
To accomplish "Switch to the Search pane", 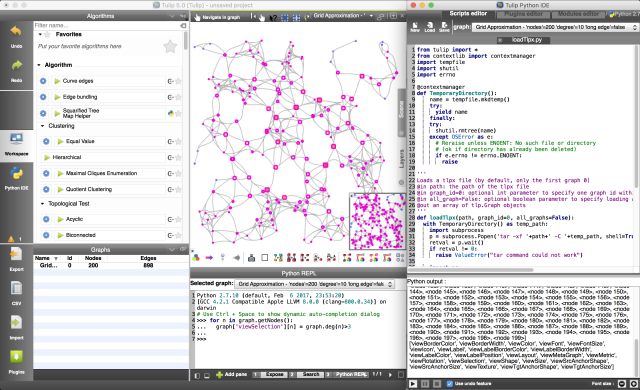I will click(311, 374).
